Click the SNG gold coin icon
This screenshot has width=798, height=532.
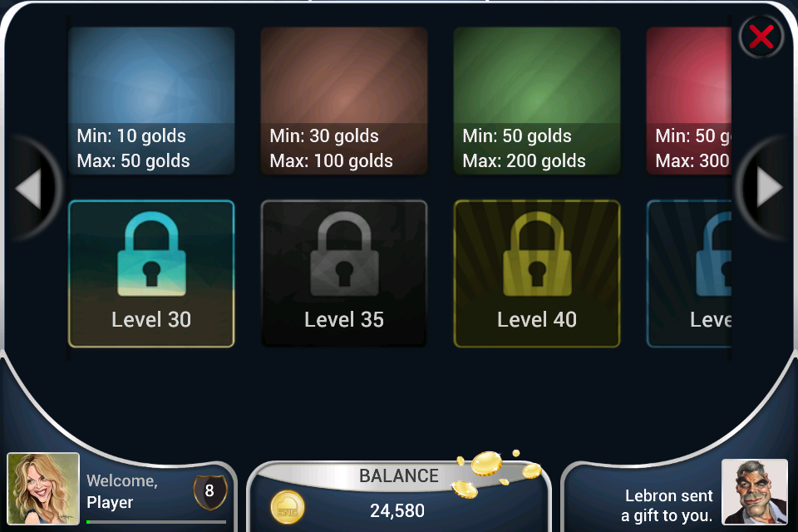(x=288, y=508)
